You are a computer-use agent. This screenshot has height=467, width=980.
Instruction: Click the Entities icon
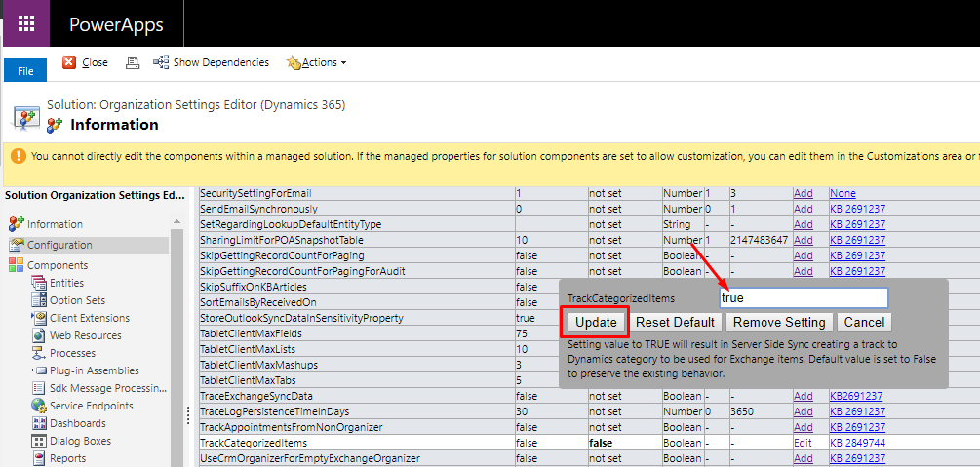point(39,283)
